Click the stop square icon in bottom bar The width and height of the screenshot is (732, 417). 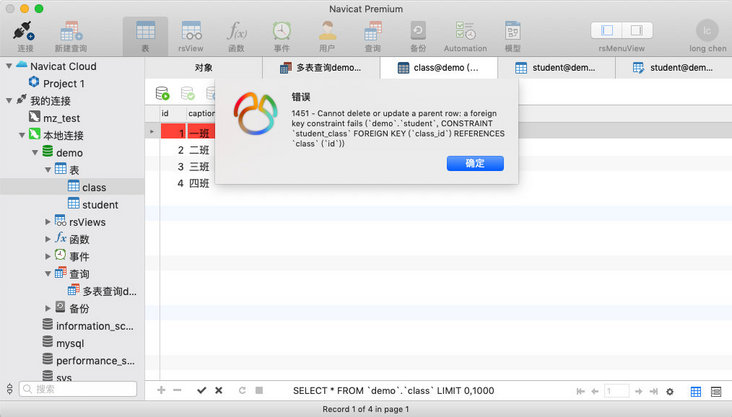pos(259,390)
